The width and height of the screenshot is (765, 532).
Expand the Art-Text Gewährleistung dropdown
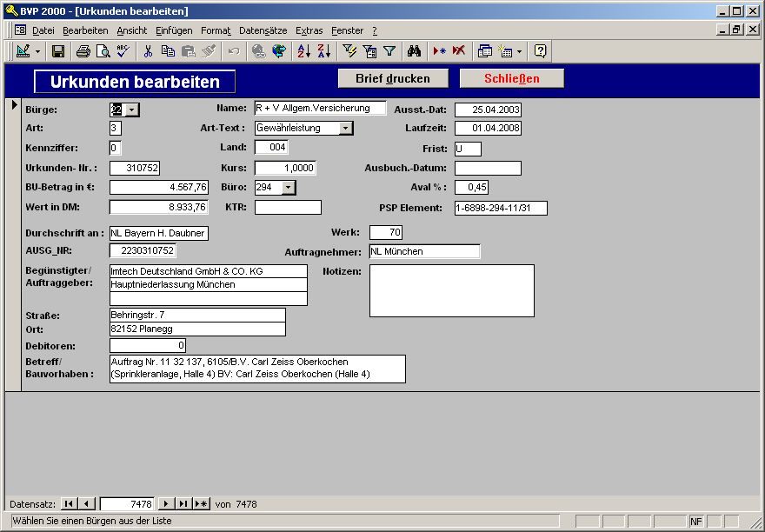[x=345, y=129]
